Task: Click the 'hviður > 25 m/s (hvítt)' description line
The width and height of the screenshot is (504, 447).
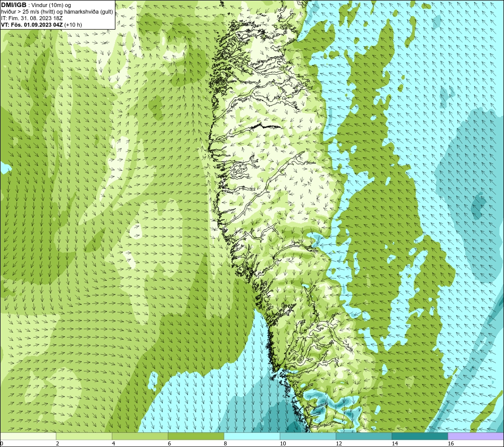Action: click(27, 12)
